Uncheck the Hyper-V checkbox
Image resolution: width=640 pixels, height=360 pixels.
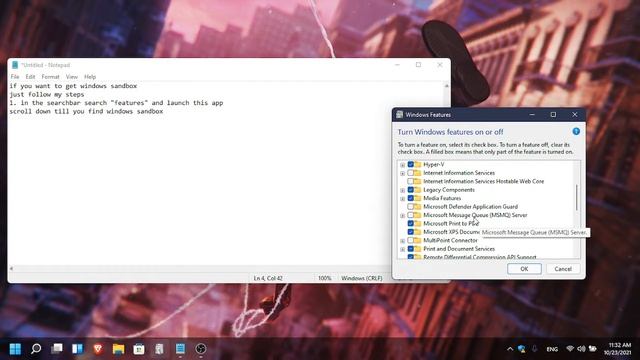pos(411,164)
